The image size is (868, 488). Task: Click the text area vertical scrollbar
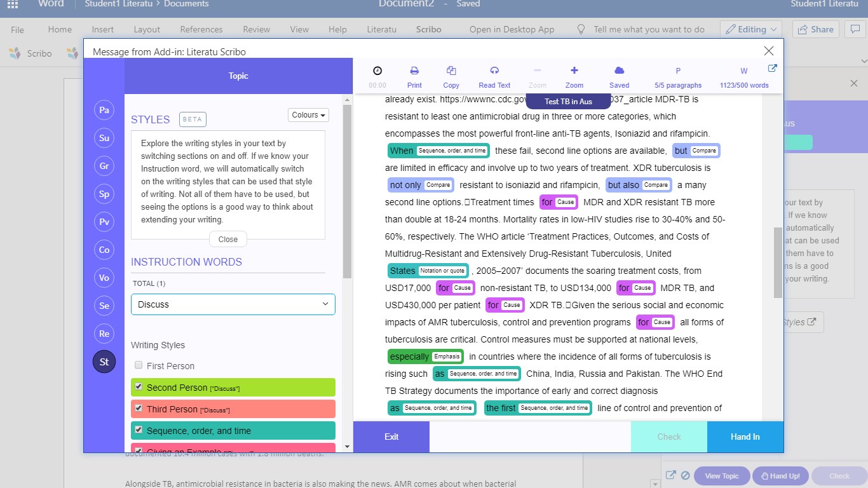tap(778, 262)
